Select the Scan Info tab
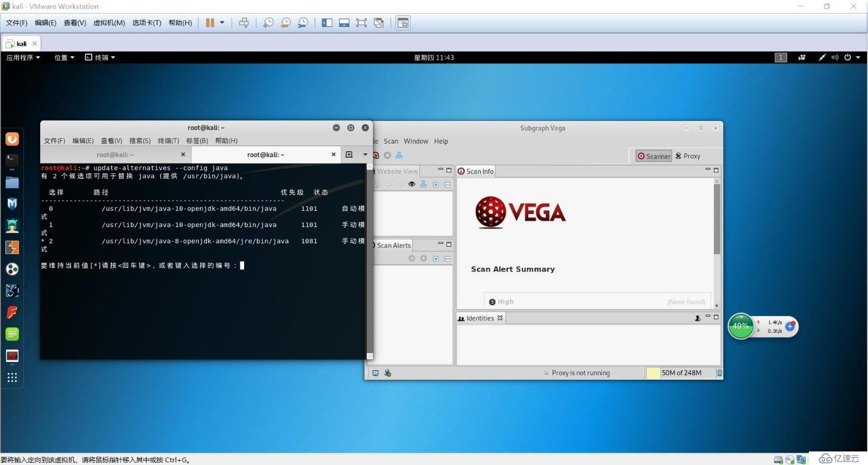Image resolution: width=868 pixels, height=465 pixels. click(x=476, y=171)
